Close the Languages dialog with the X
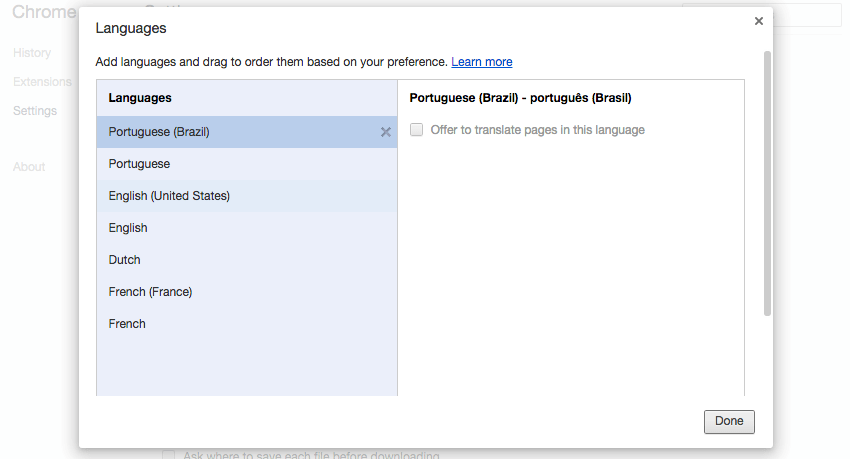850x459 pixels. click(x=759, y=21)
